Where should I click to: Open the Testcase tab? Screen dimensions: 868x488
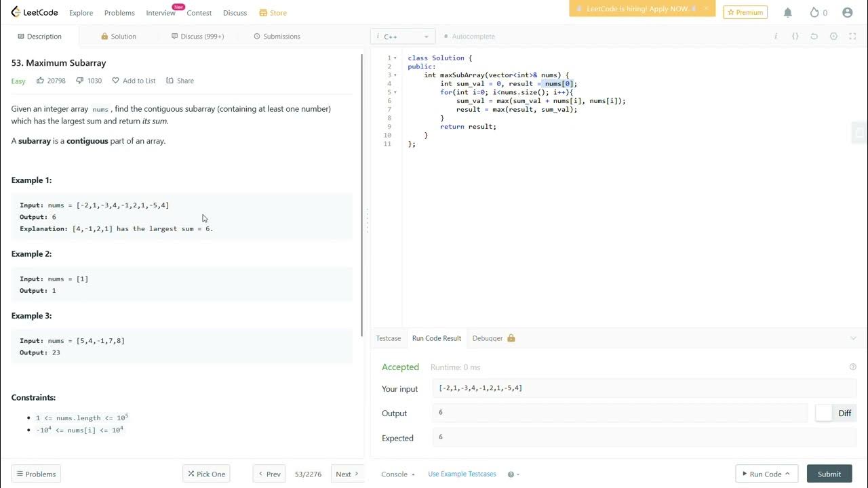[389, 338]
